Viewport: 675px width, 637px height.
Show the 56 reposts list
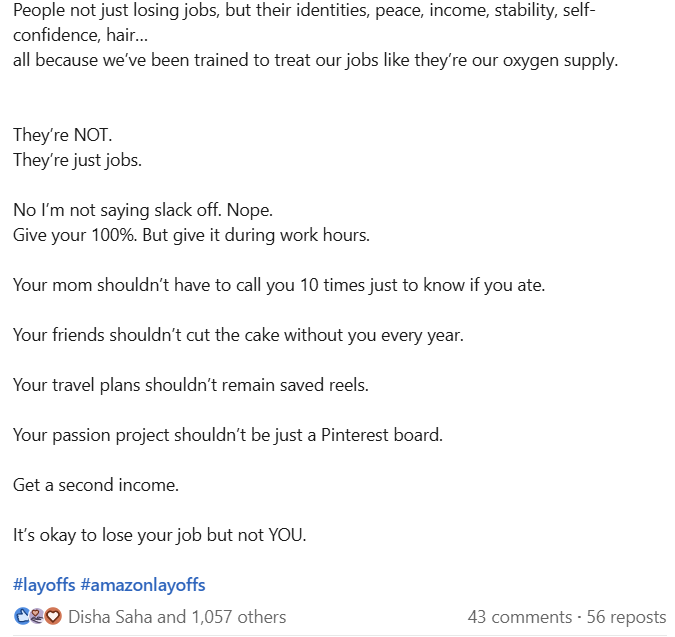point(626,617)
